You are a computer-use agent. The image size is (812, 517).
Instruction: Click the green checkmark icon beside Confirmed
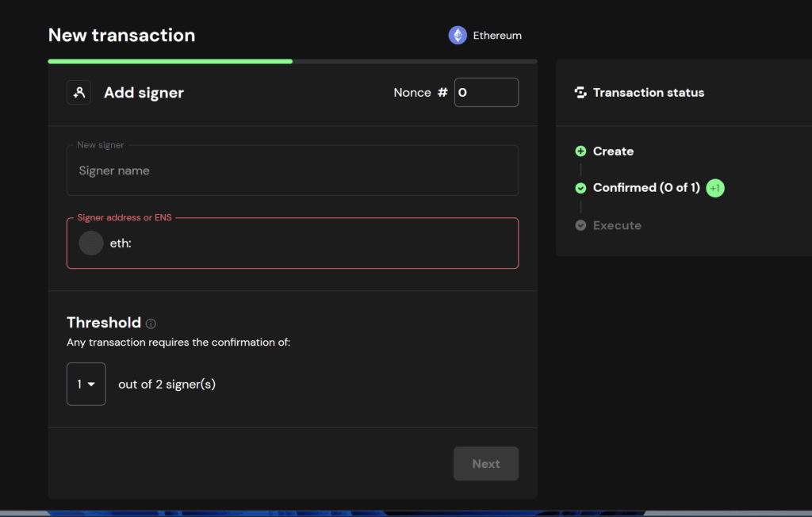[x=580, y=188]
